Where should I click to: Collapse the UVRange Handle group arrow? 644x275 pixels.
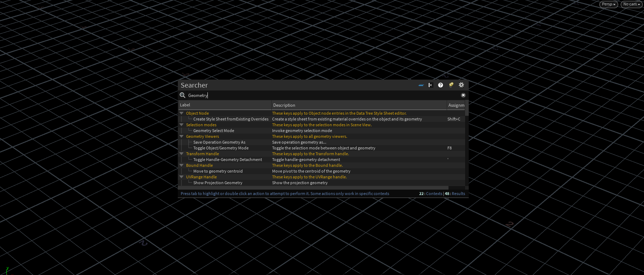181,177
